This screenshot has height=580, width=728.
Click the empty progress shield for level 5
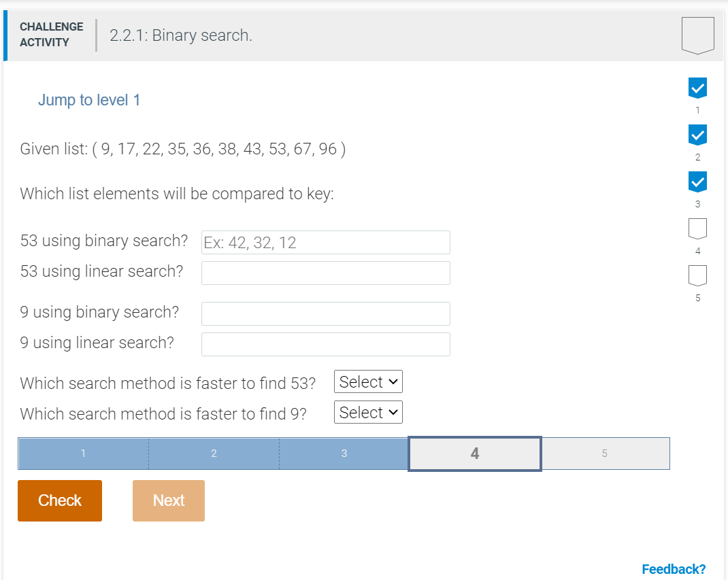click(697, 276)
